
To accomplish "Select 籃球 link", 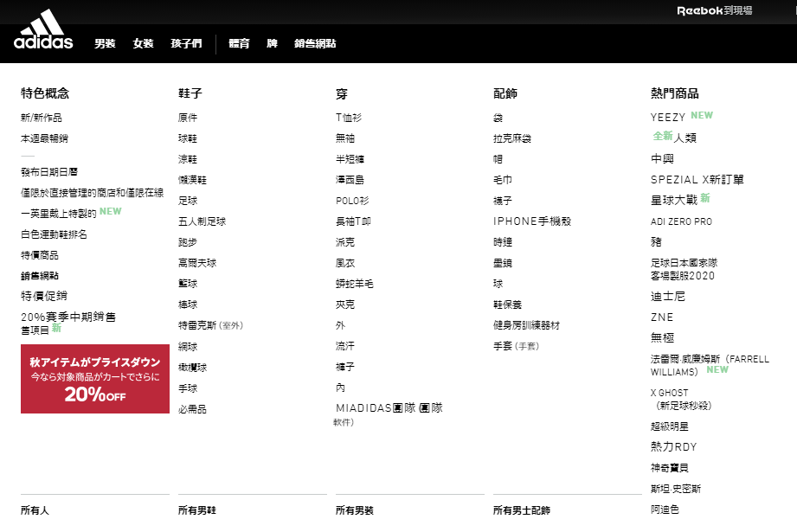I will [x=188, y=284].
